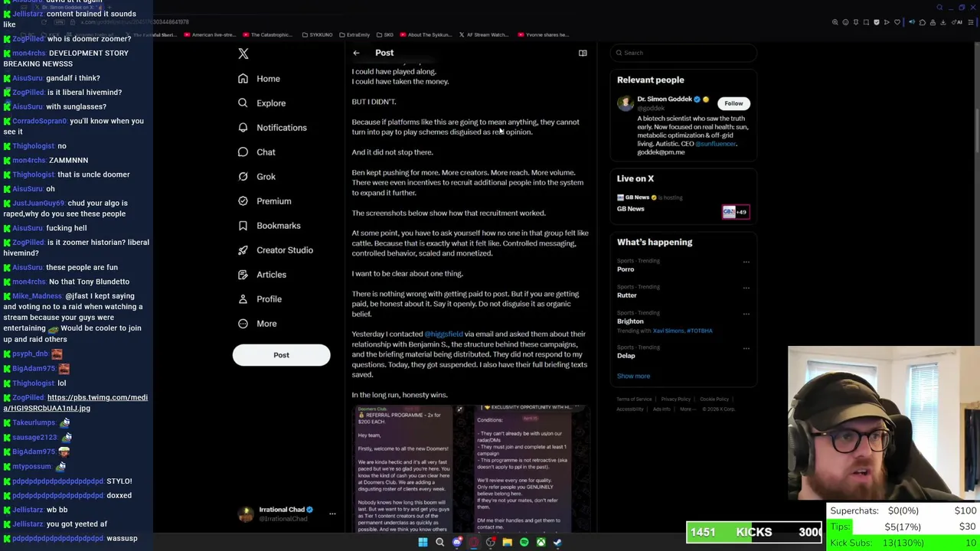Open the SKG bookmarks folder
This screenshot has height=551, width=980.
point(384,34)
